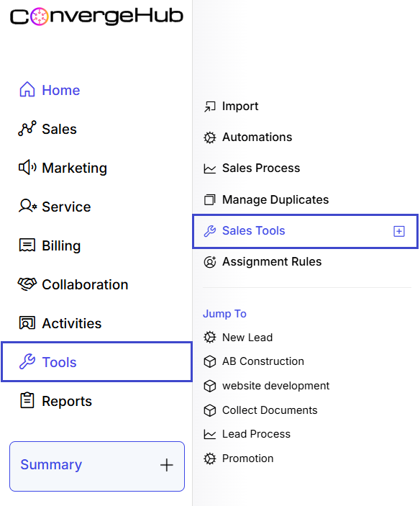Click the Collaboration handshake icon

(x=27, y=284)
